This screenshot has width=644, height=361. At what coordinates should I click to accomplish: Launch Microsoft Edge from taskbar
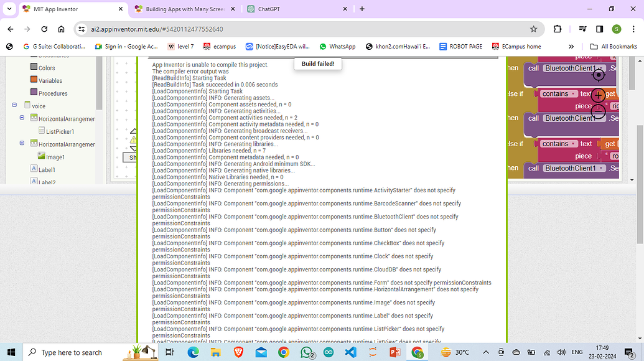[x=193, y=352]
